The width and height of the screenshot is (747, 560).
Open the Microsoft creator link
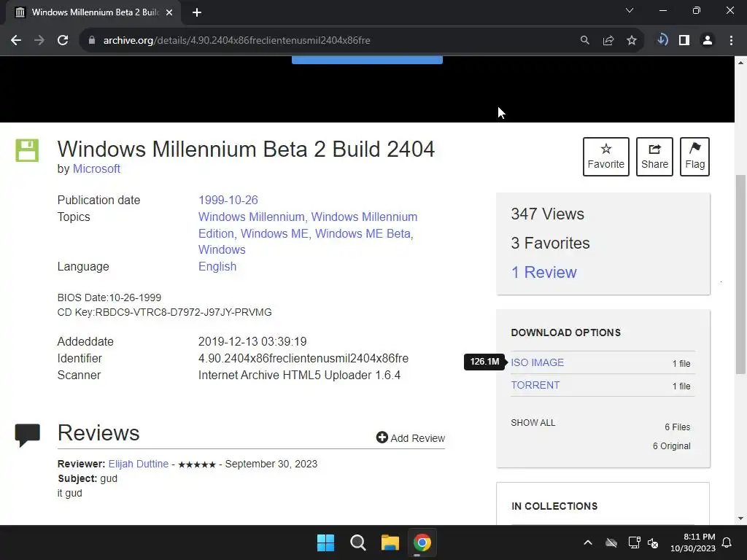[x=96, y=169]
